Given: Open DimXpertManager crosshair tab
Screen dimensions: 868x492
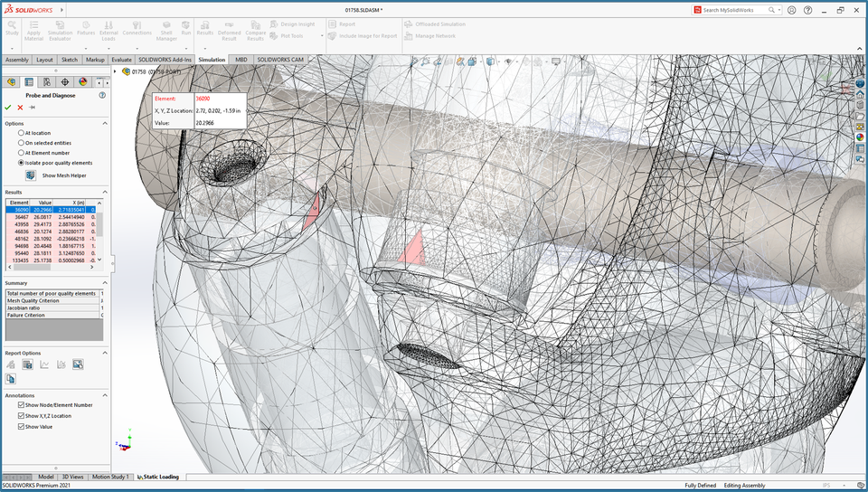Looking at the screenshot, I should (65, 82).
